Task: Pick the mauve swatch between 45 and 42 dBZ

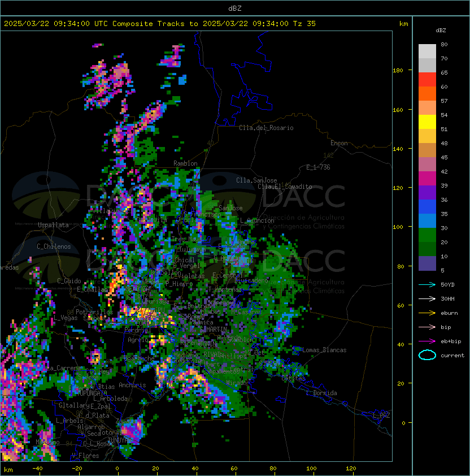Action: (427, 165)
